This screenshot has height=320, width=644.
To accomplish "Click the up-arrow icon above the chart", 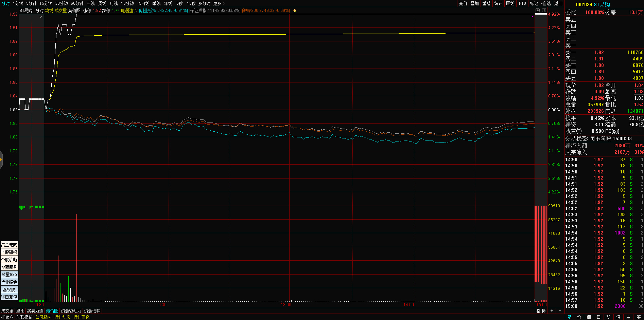I will (538, 11).
